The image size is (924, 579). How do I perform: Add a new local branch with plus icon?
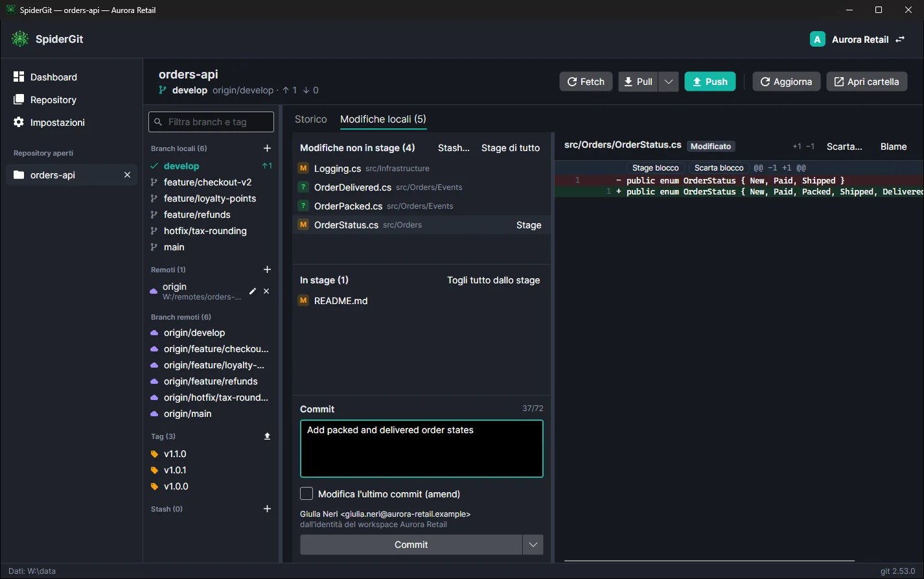267,148
